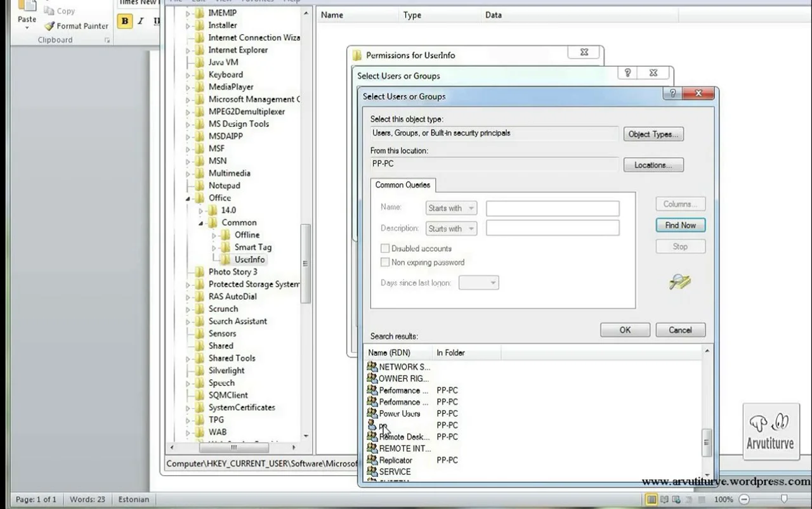Expand the Internet Explorer registry key

point(188,50)
